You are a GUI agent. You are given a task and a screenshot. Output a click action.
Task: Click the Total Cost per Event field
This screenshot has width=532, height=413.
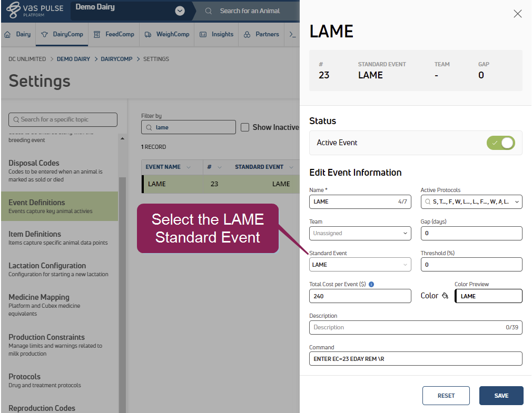(x=360, y=296)
